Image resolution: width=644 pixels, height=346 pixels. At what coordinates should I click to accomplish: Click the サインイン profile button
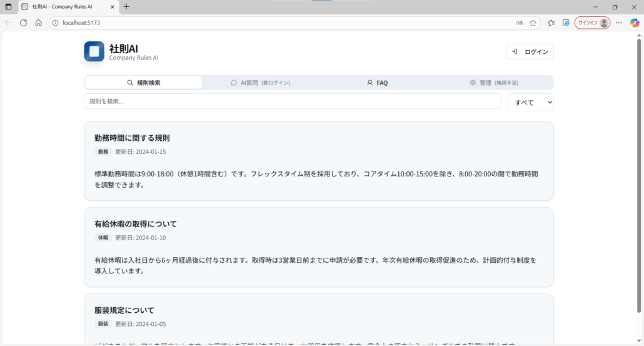[x=592, y=23]
